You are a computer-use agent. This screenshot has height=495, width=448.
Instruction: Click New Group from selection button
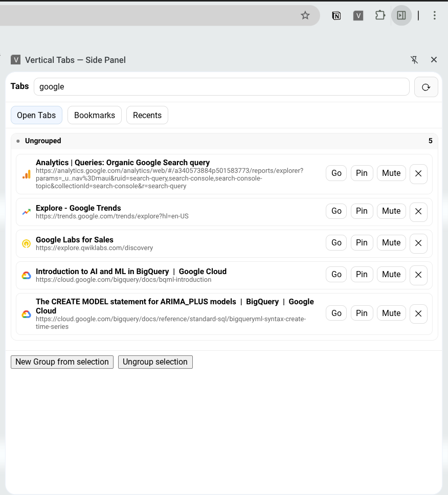[x=62, y=362]
